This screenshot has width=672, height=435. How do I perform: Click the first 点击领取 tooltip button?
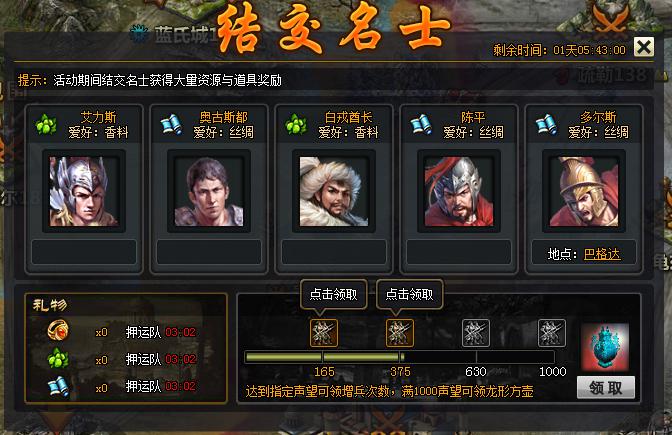pos(333,294)
